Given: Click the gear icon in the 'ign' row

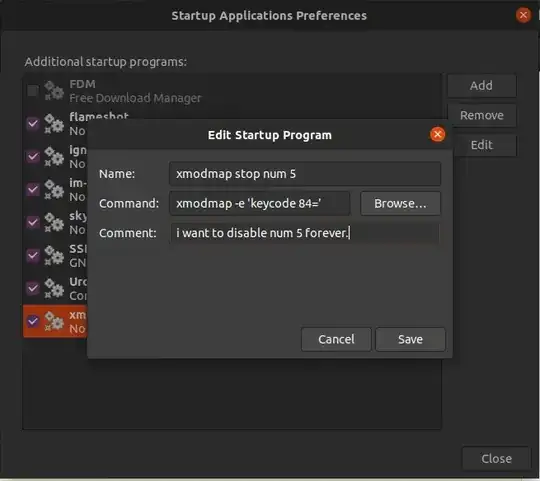Looking at the screenshot, I should coord(54,156).
